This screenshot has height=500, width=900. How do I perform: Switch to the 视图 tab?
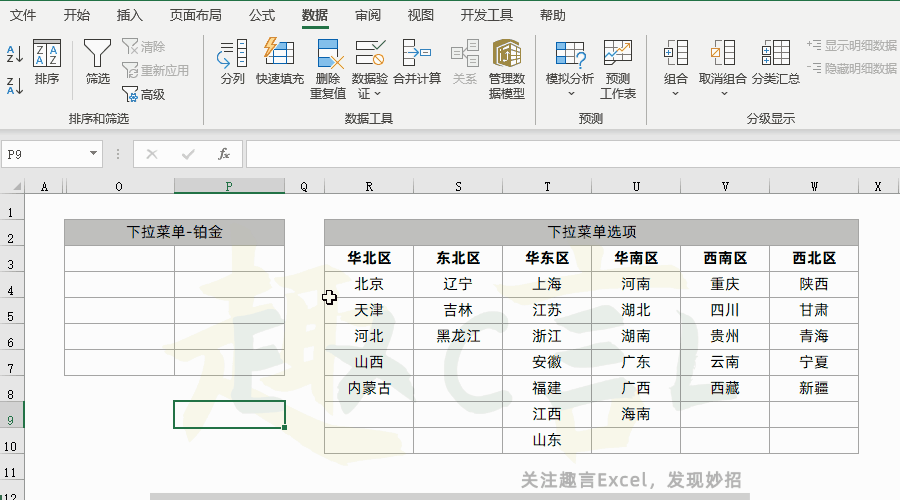pos(420,15)
